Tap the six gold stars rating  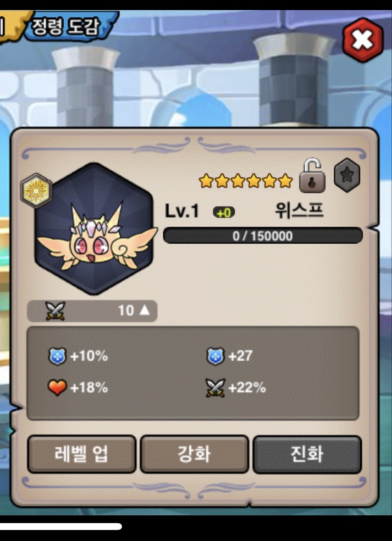pyautogui.click(x=246, y=181)
